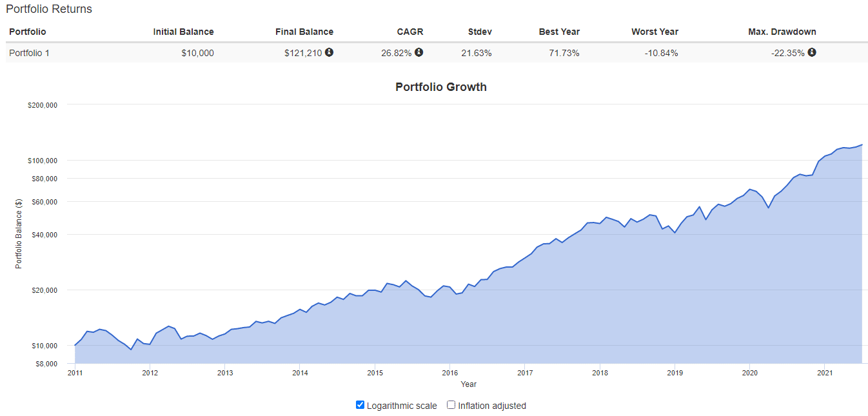The height and width of the screenshot is (416, 868).
Task: Click the $100,000 label on the balance axis
Action: [44, 161]
